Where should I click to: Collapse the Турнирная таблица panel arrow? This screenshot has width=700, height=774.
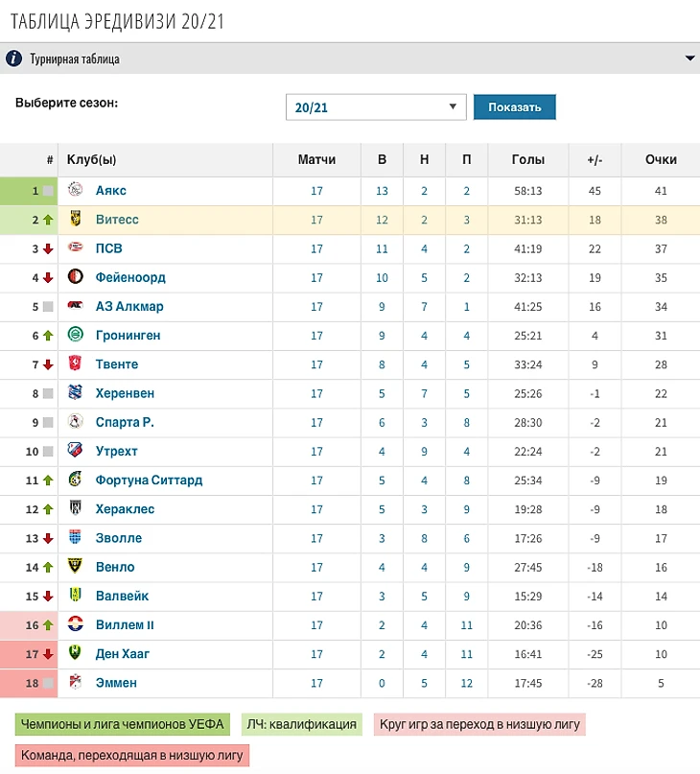coord(689,59)
